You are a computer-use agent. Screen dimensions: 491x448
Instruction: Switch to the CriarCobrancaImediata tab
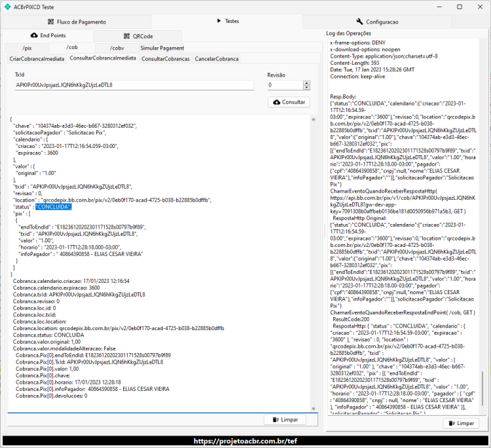click(x=37, y=59)
